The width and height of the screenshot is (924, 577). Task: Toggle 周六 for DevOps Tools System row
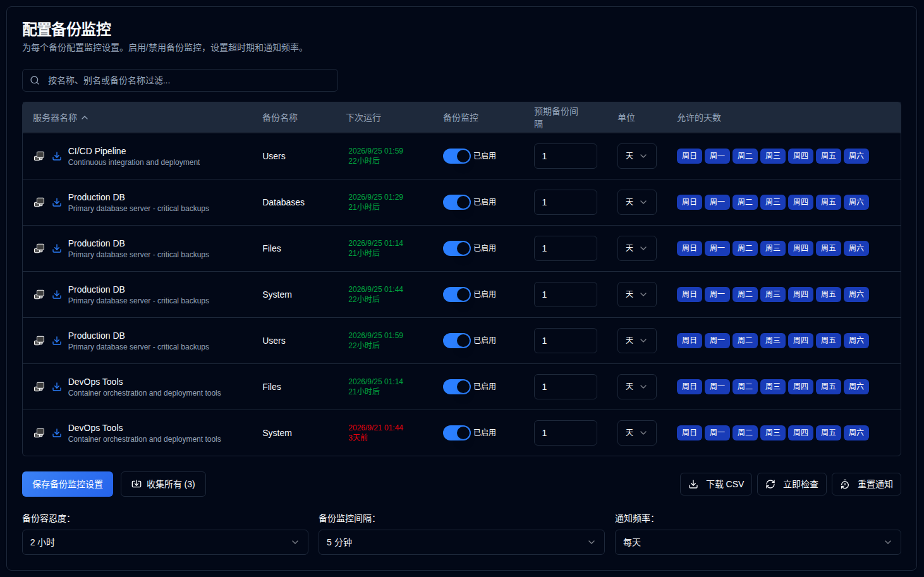(856, 433)
